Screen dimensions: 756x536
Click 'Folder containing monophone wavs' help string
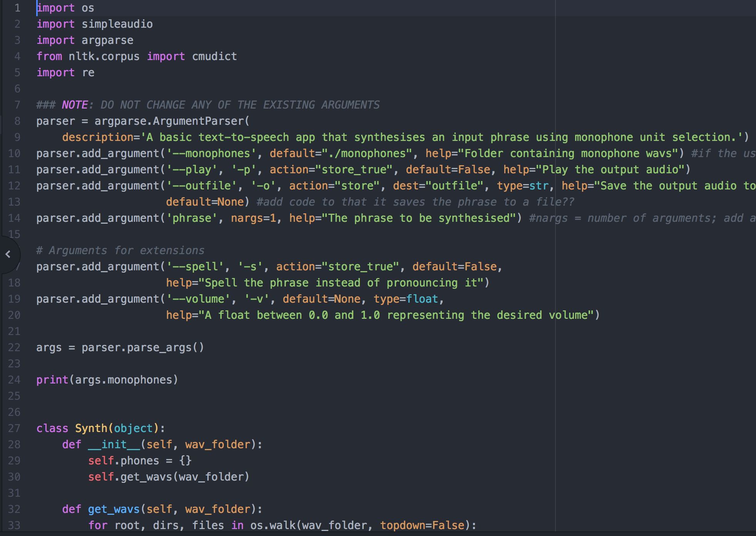[568, 154]
